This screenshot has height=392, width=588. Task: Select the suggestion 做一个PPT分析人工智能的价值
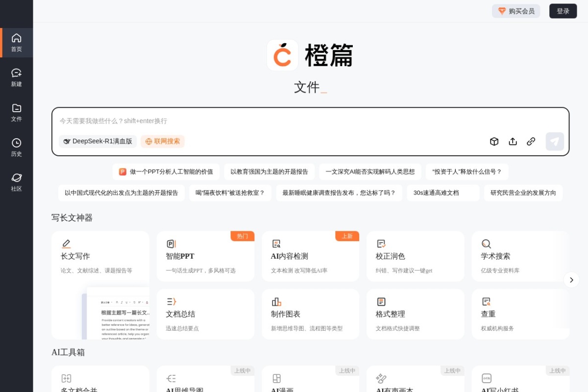tap(166, 171)
